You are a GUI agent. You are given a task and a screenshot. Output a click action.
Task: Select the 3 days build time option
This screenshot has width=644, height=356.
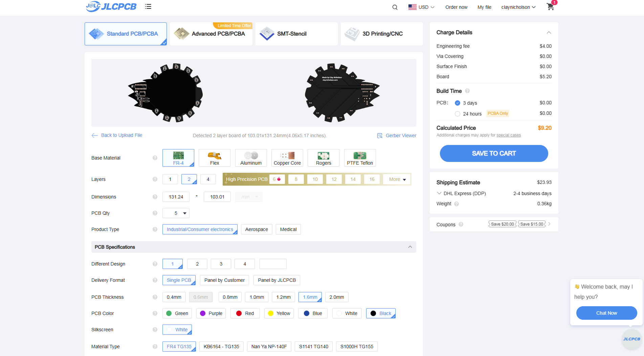pyautogui.click(x=458, y=103)
